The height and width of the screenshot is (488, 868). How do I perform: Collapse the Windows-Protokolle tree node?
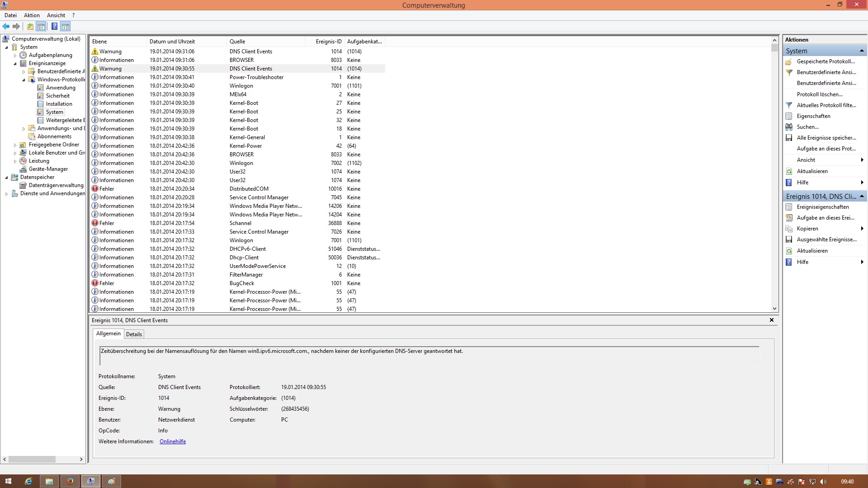click(24, 80)
